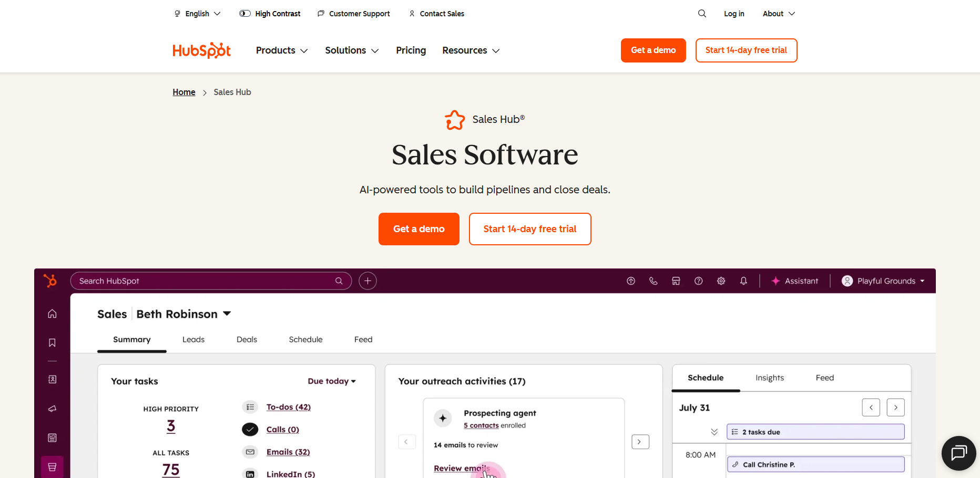Click the upgrade arrow icon in app header

(631, 281)
